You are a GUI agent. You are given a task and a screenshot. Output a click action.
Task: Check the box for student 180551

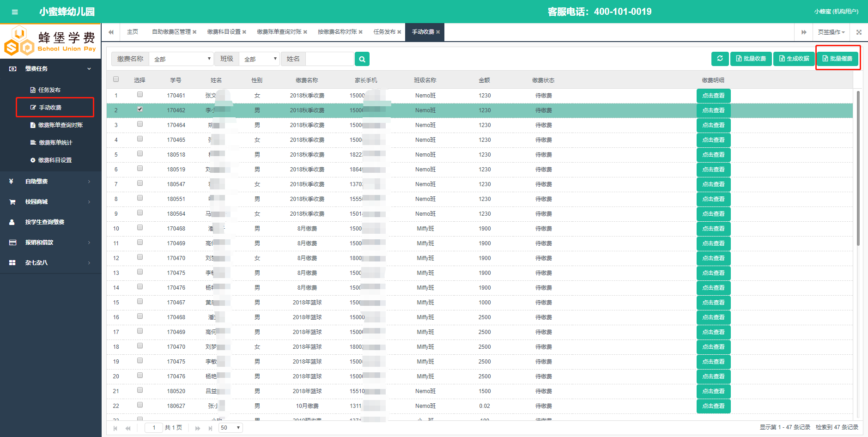[140, 198]
